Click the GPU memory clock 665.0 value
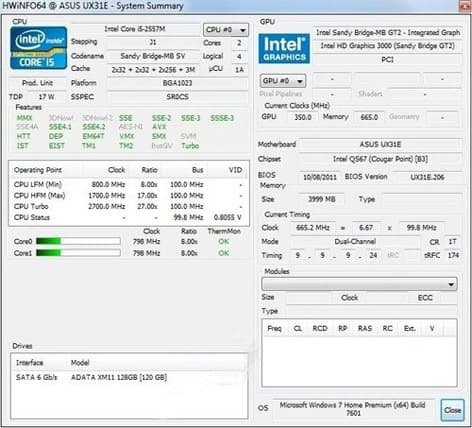 coord(369,117)
